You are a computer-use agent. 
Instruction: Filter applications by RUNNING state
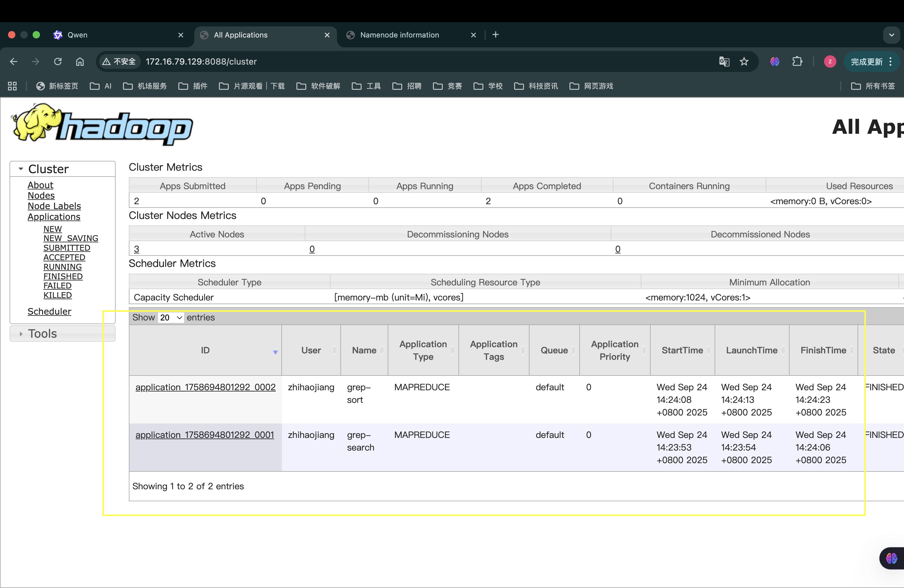(63, 267)
